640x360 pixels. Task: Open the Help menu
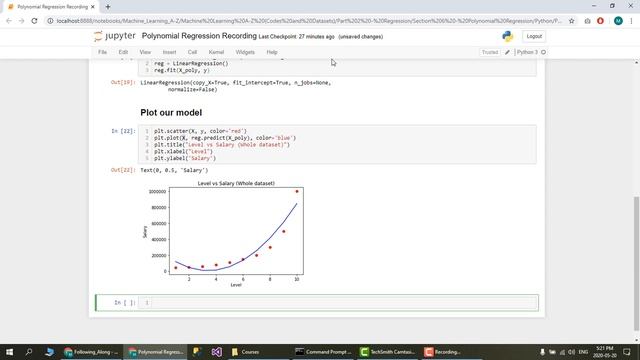(272, 52)
